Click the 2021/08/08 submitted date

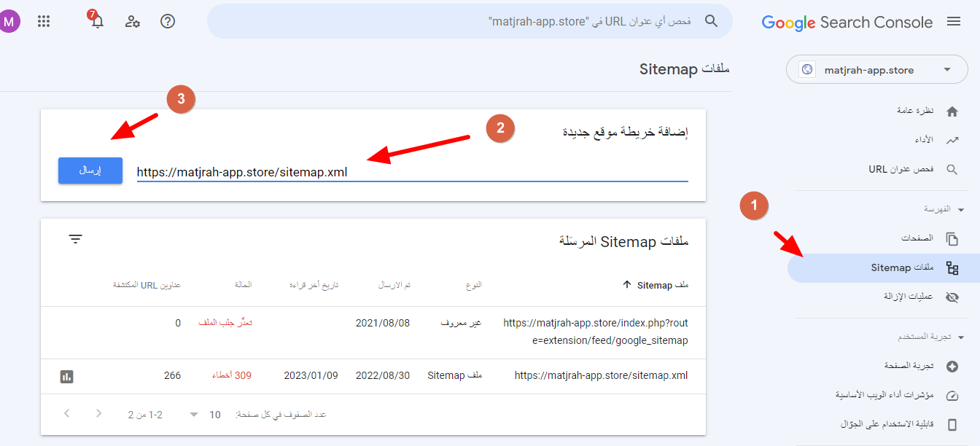click(383, 323)
